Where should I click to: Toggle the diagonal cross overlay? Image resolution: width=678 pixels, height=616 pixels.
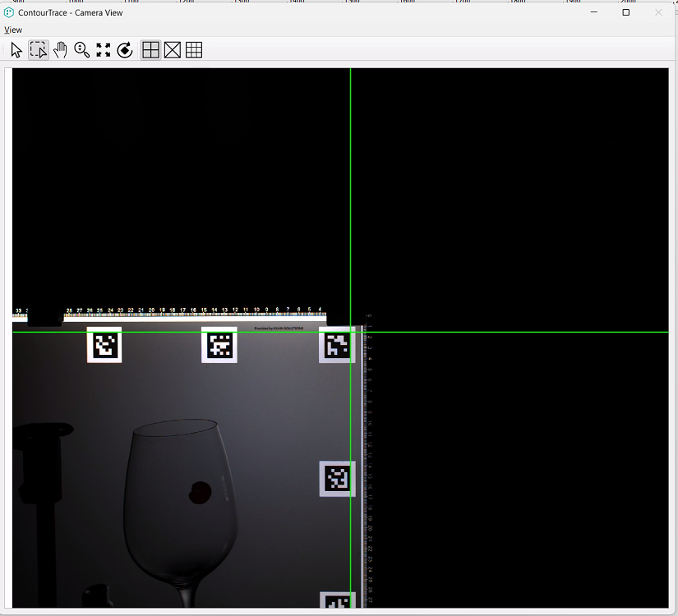172,50
